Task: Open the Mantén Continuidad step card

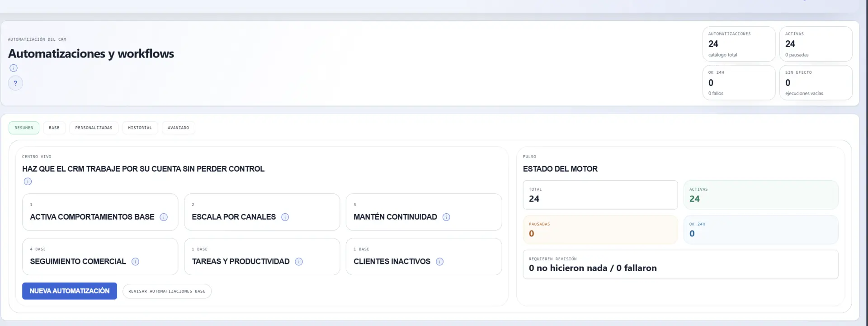Action: pos(424,212)
